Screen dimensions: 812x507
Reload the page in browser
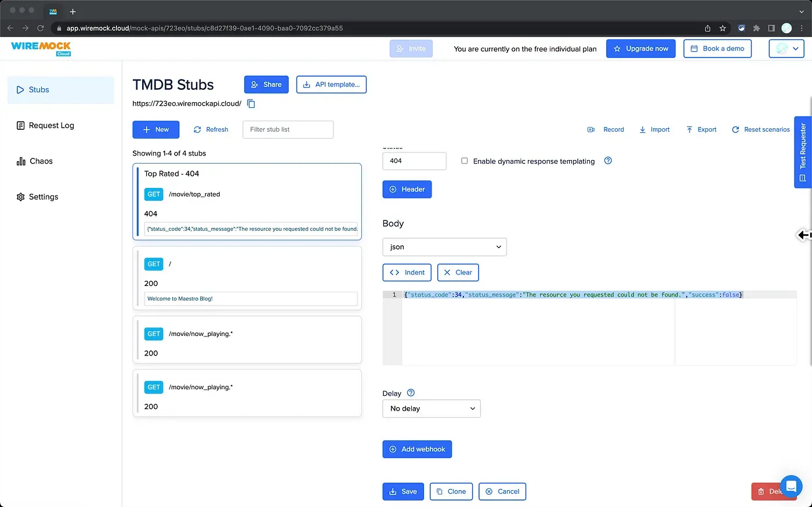point(41,28)
